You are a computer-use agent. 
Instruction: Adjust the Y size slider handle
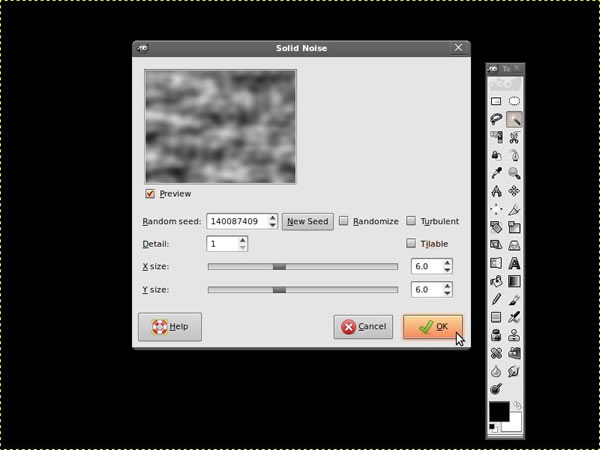click(x=279, y=290)
